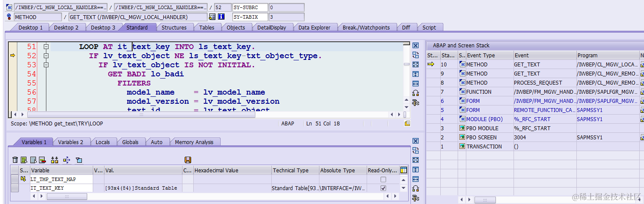Close the source code tool via X icon
644x204 pixels.
tap(416, 46)
